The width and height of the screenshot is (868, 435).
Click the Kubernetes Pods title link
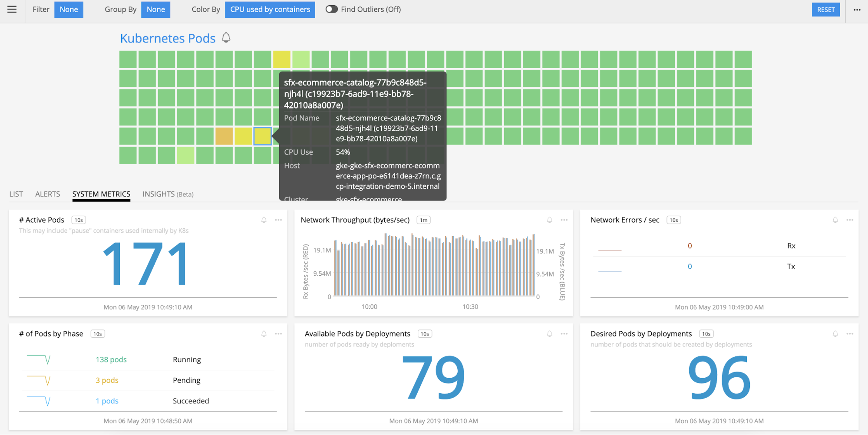click(x=168, y=38)
